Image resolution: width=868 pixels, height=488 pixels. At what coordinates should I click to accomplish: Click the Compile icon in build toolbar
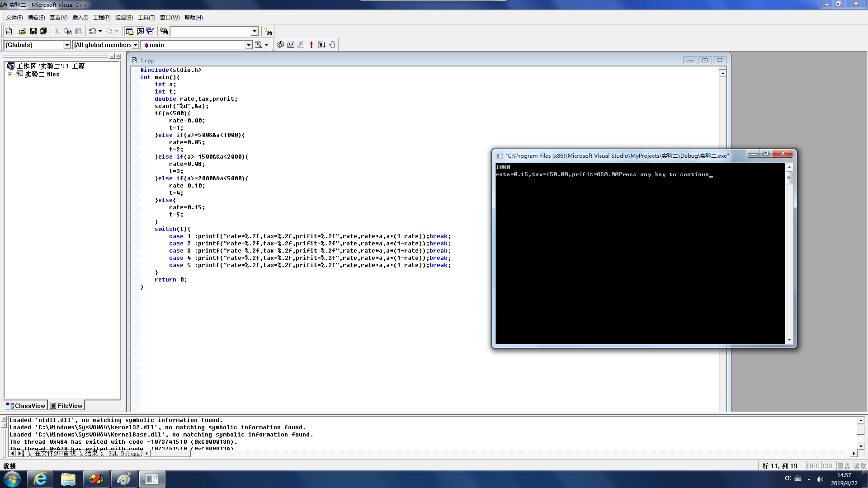(280, 45)
